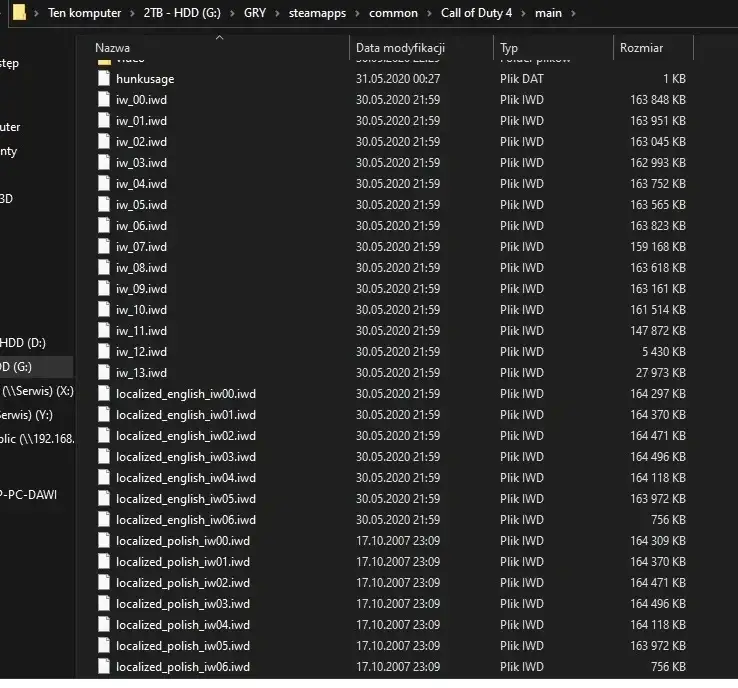
Task: Click the folder icon in address bar
Action: coord(19,12)
